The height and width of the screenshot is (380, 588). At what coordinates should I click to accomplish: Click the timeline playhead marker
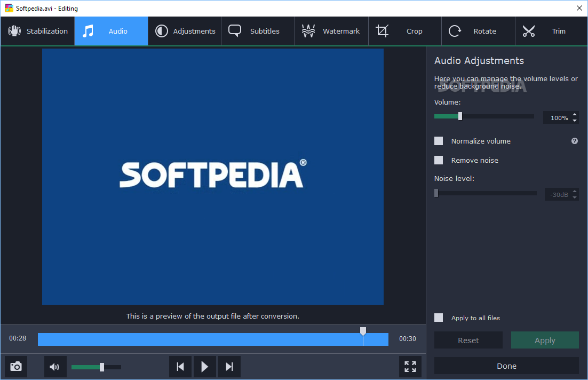[363, 331]
